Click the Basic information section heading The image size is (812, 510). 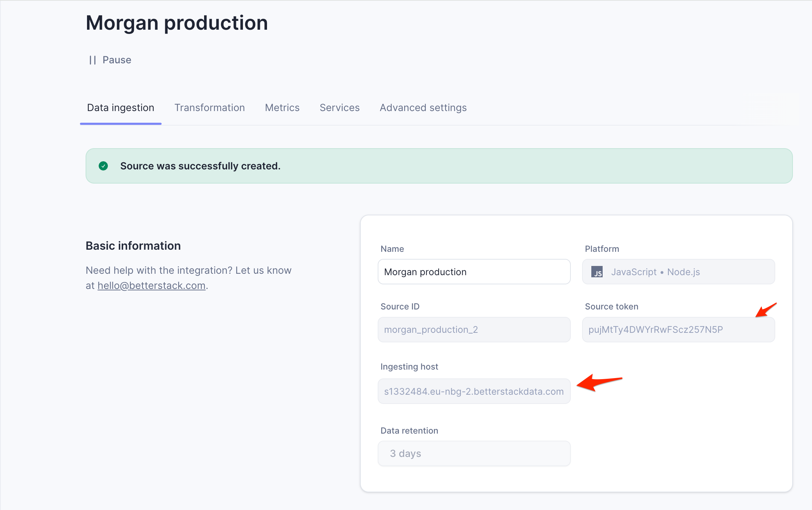[x=133, y=246]
